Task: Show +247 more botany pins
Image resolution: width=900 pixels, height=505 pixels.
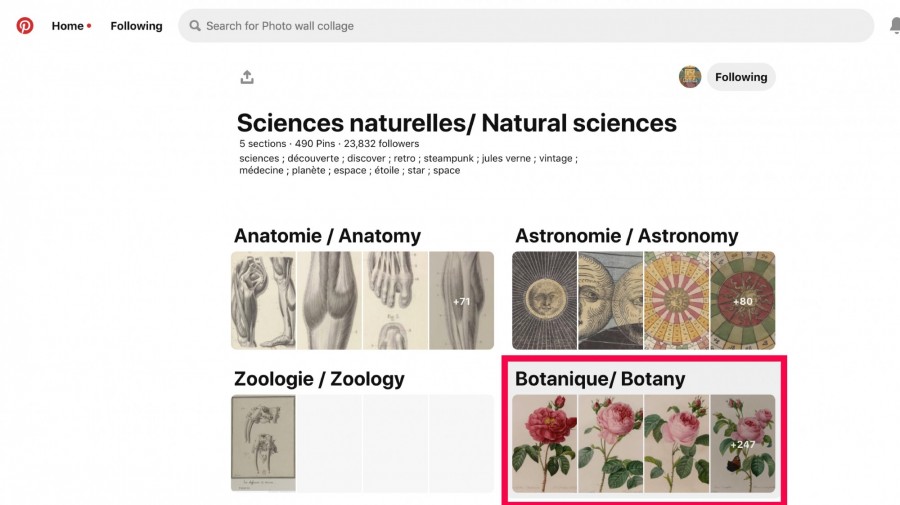Action: pyautogui.click(x=743, y=444)
